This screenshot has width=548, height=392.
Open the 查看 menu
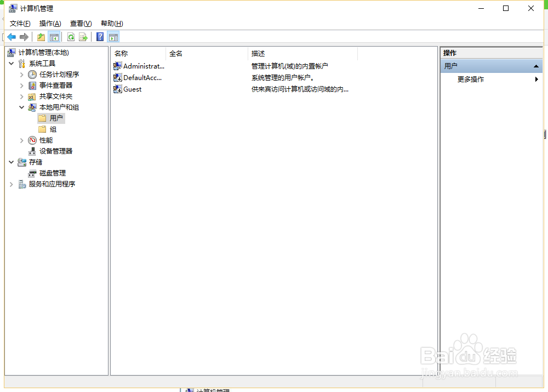point(80,23)
